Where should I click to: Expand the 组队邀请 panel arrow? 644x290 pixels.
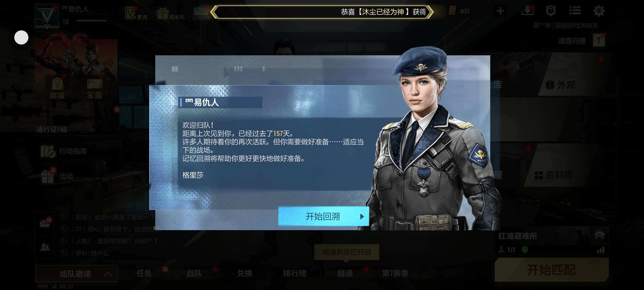point(108,274)
